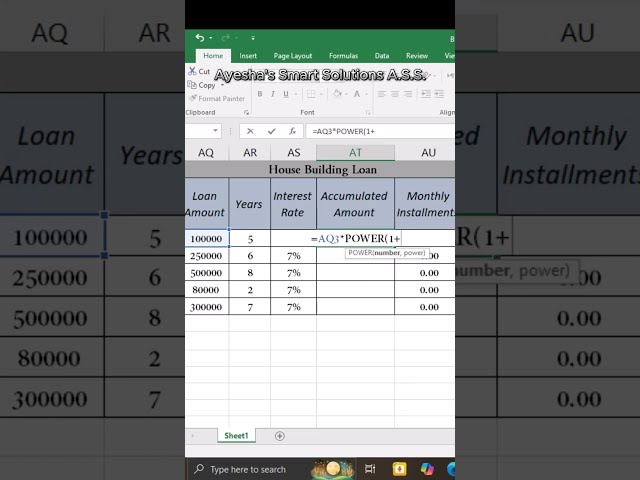The image size is (640, 480).
Task: Click the Decrease Indent icon
Action: (x=426, y=94)
